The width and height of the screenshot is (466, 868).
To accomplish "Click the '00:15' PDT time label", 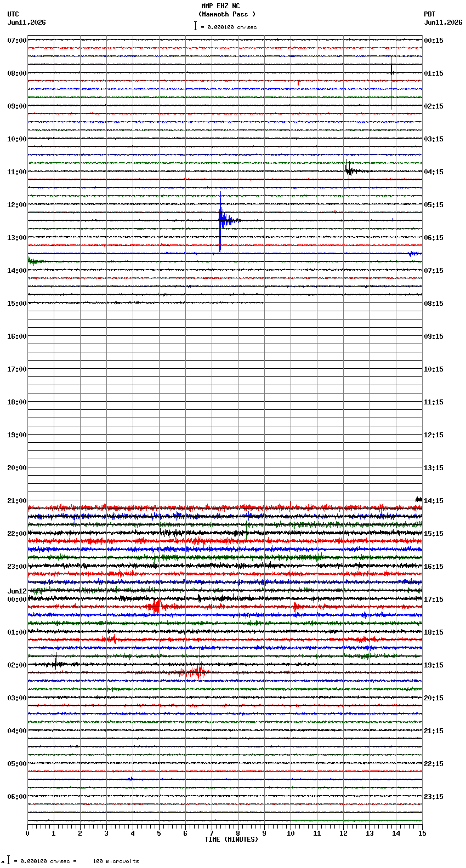I will pyautogui.click(x=434, y=41).
